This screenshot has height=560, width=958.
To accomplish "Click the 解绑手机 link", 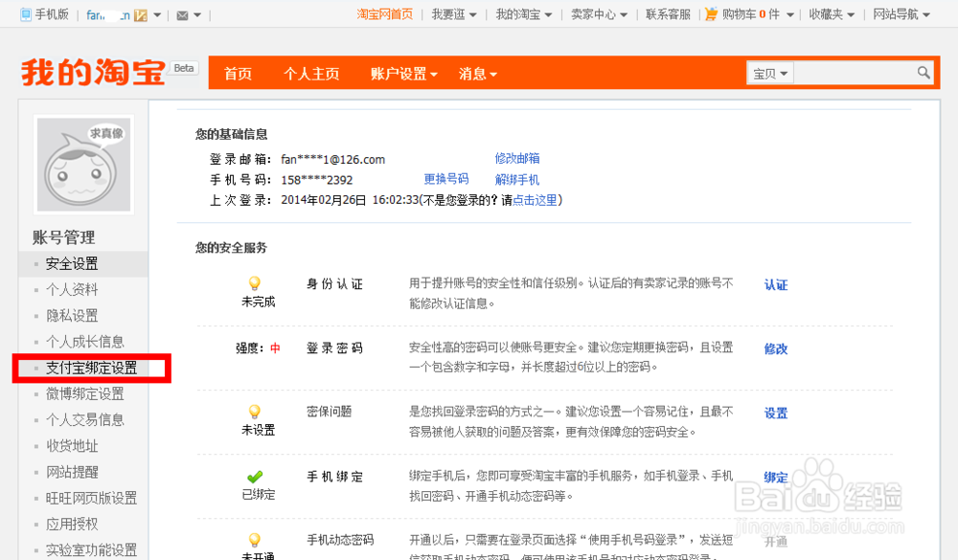I will pyautogui.click(x=517, y=180).
